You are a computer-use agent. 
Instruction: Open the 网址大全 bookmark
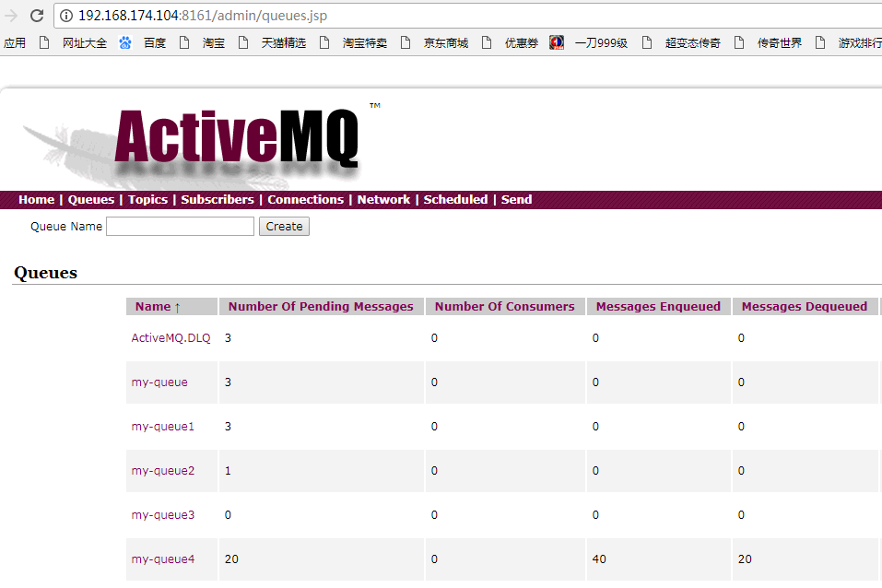click(73, 43)
